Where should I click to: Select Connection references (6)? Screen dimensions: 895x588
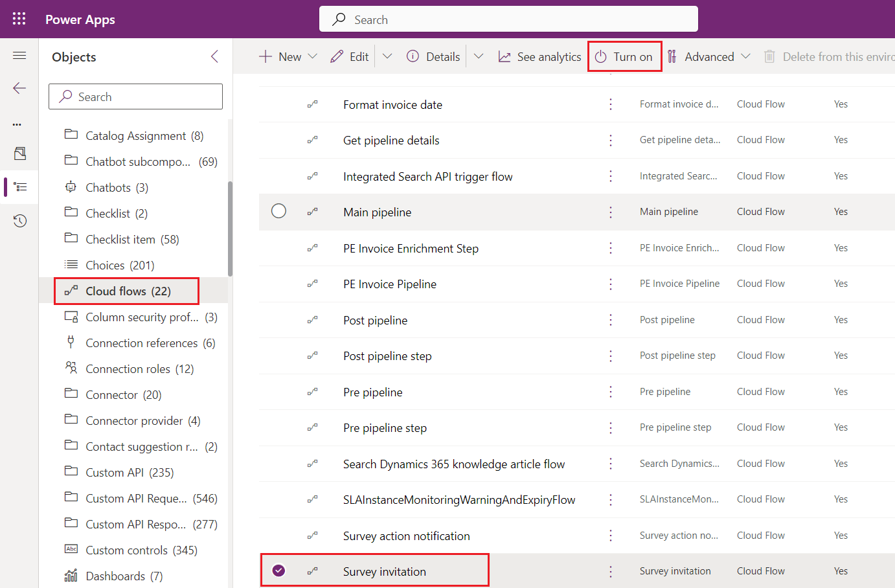click(x=140, y=343)
